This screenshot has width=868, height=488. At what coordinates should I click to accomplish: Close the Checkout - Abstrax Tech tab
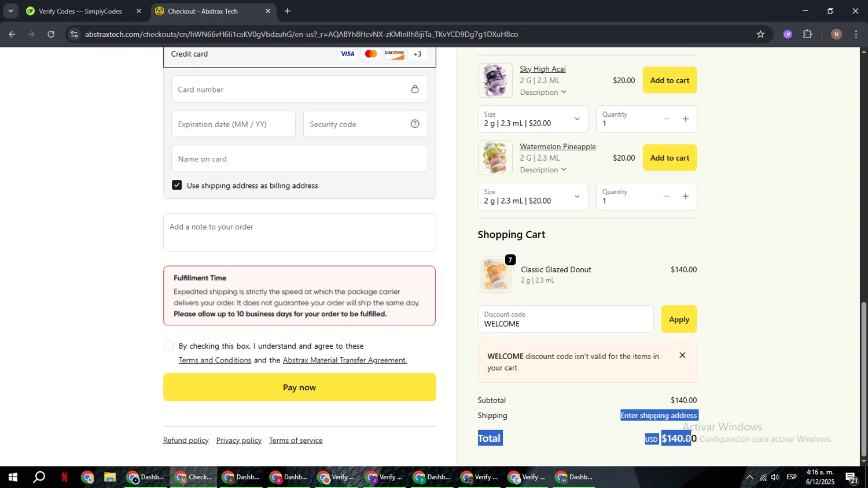(x=268, y=11)
